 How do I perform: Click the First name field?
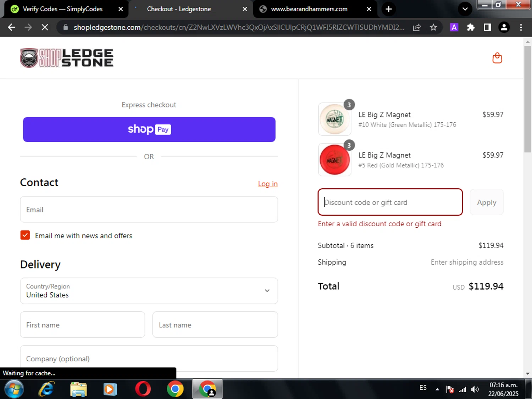[83, 325]
